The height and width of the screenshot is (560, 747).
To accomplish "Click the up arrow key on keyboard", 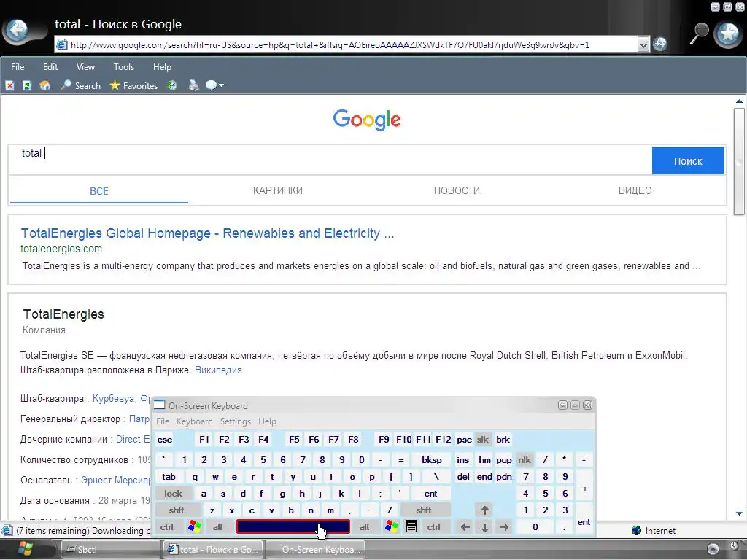I will (x=484, y=510).
